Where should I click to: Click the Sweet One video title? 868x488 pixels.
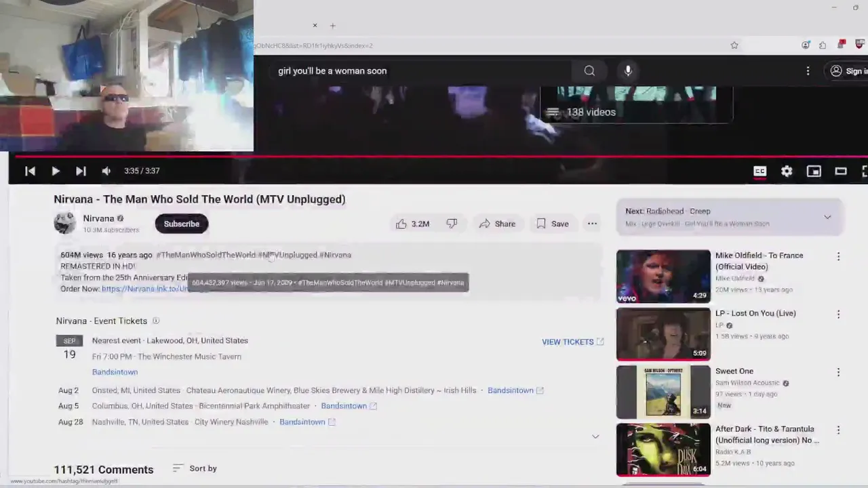pos(734,371)
